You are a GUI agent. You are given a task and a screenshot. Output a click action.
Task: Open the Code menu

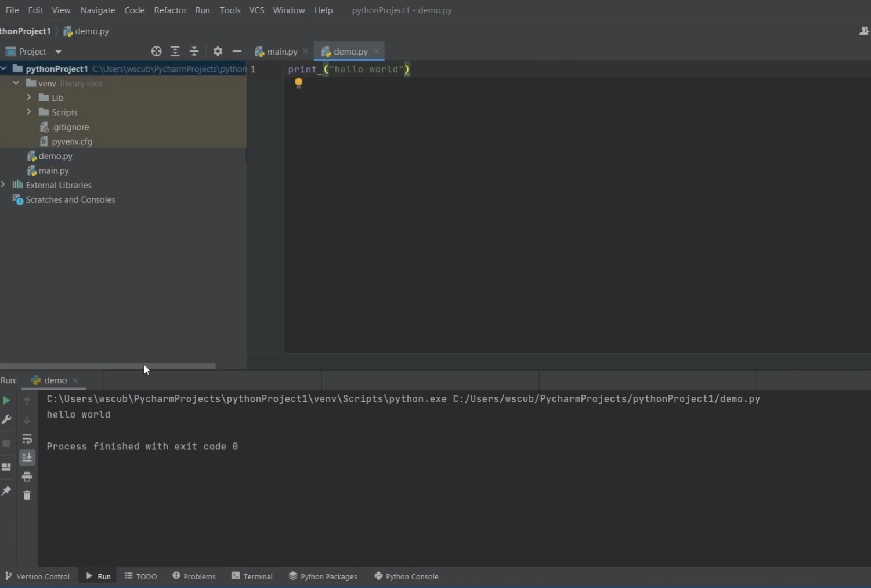pyautogui.click(x=135, y=10)
